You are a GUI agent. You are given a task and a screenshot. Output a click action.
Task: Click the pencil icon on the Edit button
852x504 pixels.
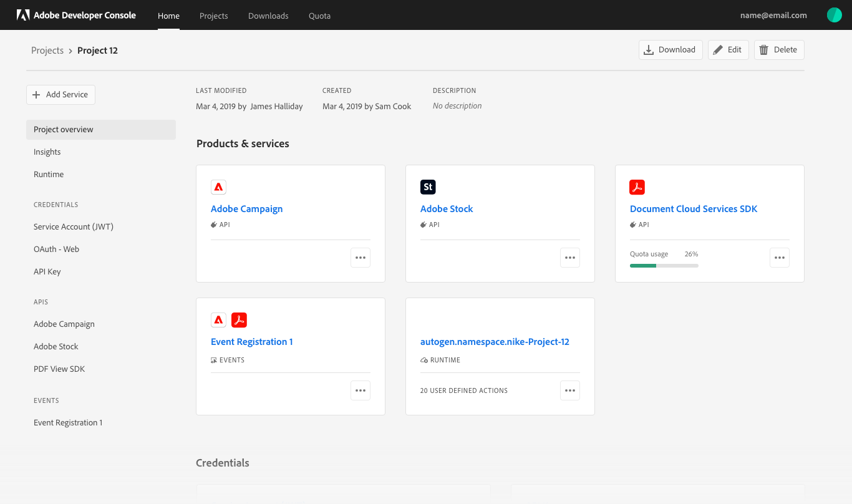tap(717, 49)
